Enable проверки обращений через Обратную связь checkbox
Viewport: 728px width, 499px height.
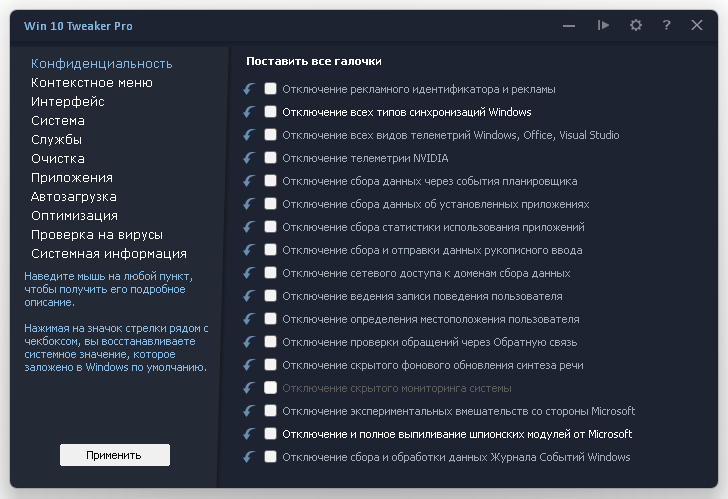pyautogui.click(x=270, y=341)
